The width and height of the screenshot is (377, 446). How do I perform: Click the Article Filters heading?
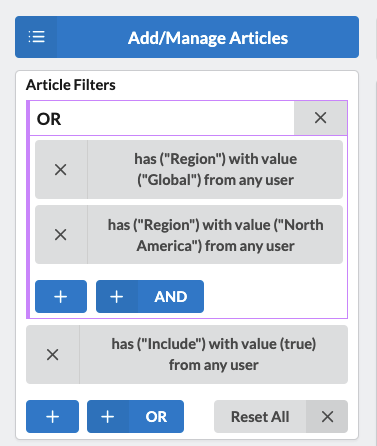click(x=71, y=85)
